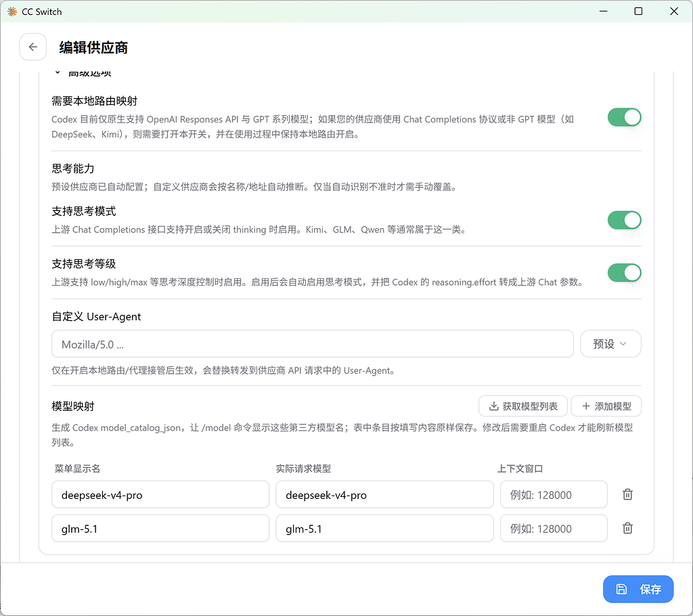This screenshot has width=693, height=616.
Task: Edit the deepseek-v4-pro menu display name field
Action: (x=160, y=494)
